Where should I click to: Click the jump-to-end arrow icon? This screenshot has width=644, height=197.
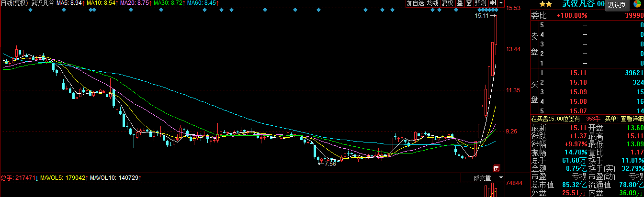tap(492, 3)
